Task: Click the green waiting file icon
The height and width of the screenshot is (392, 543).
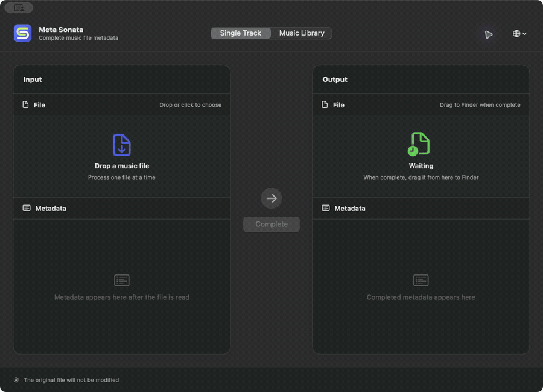Action: coord(419,144)
